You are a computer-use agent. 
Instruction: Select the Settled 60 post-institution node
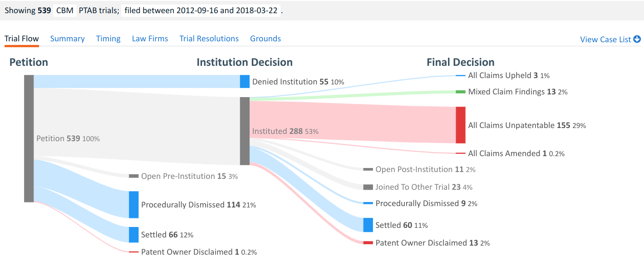368,225
